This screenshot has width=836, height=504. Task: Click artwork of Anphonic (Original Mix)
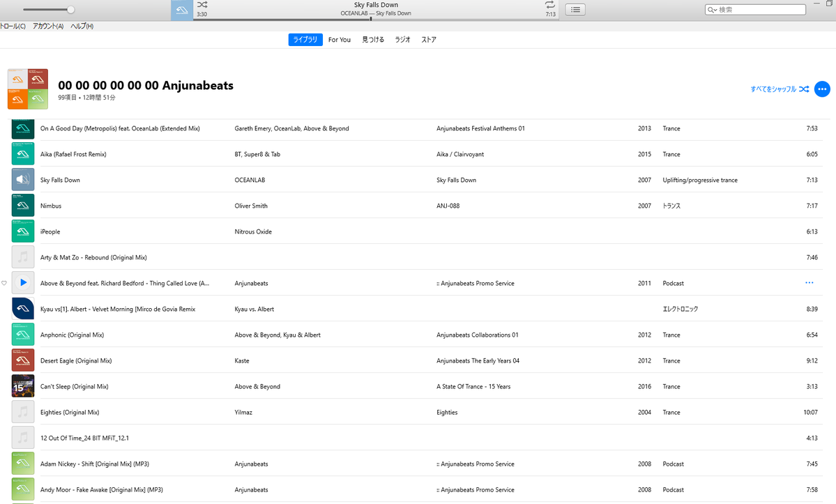23,335
